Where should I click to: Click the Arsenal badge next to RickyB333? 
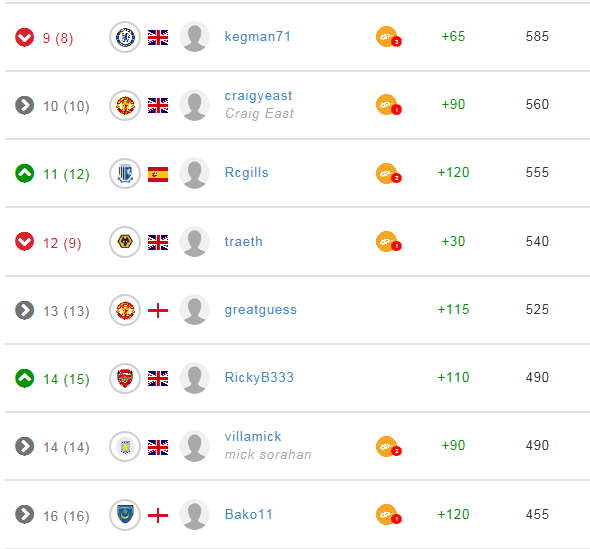point(125,378)
